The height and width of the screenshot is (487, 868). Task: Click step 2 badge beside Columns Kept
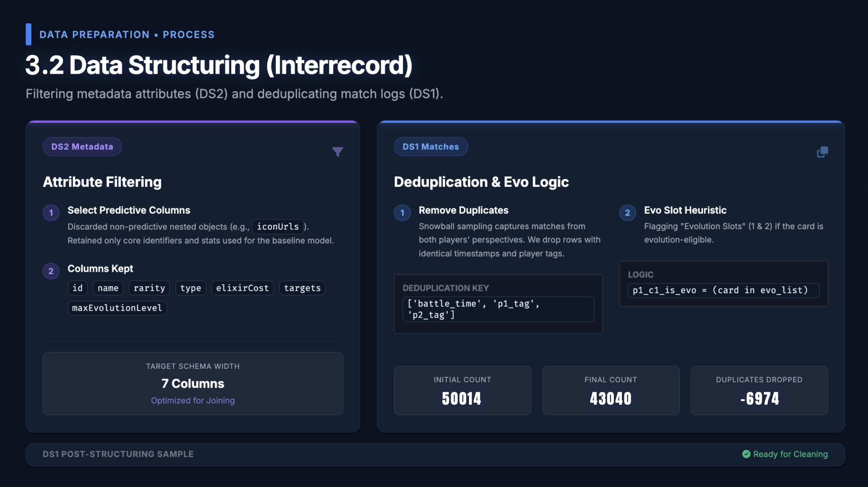(51, 271)
